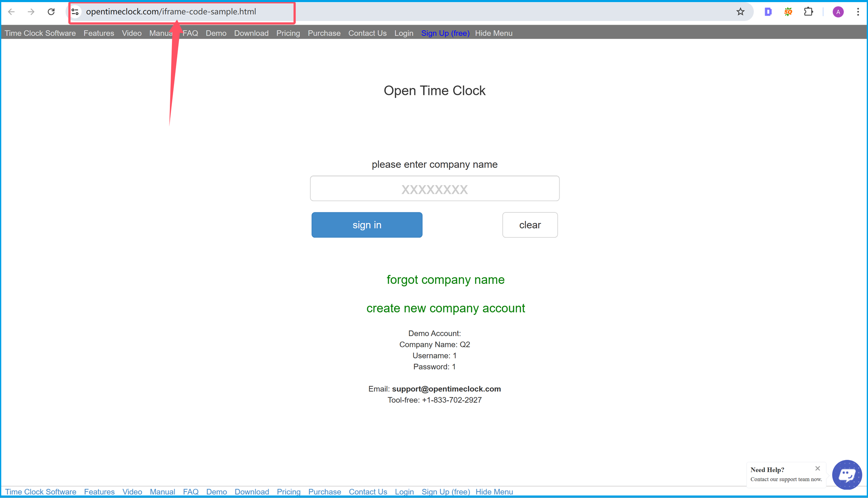Open Demo in top menu

(x=216, y=33)
